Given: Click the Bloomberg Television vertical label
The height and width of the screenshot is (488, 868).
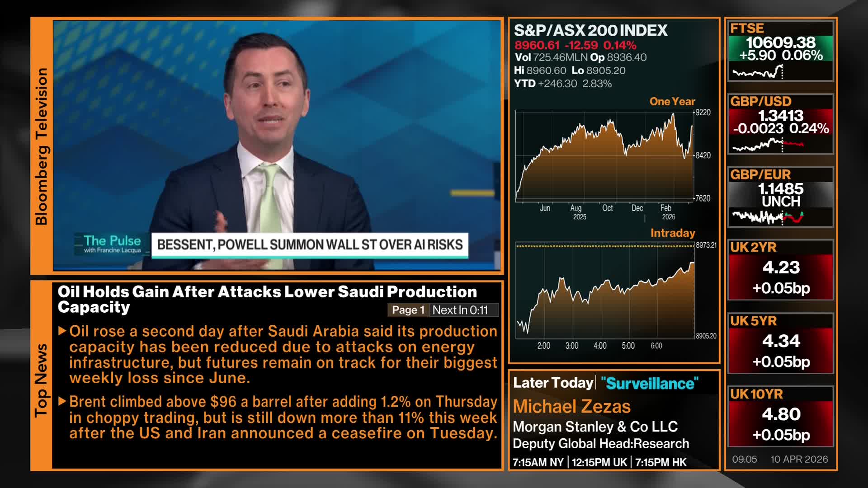Looking at the screenshot, I should 41,146.
